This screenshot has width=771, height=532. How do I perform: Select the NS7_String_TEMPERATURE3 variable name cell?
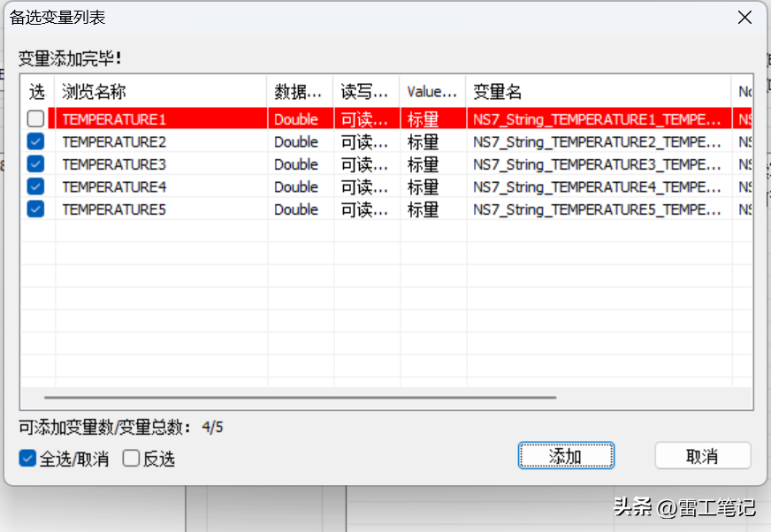tap(598, 164)
